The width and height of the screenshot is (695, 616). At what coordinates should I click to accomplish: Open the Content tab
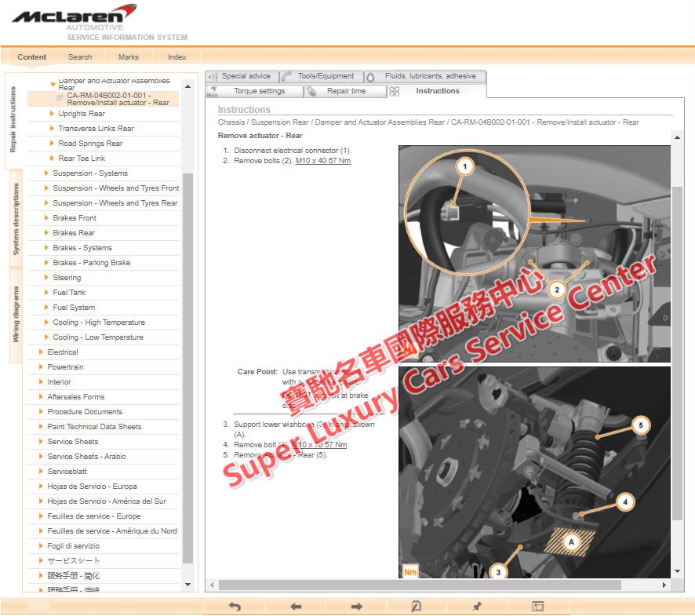click(32, 57)
